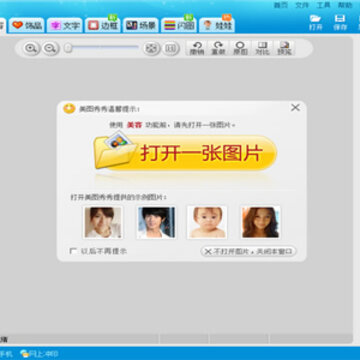Click the 打开 open folder icon
Image resolution: width=360 pixels, height=360 pixels.
click(x=315, y=22)
